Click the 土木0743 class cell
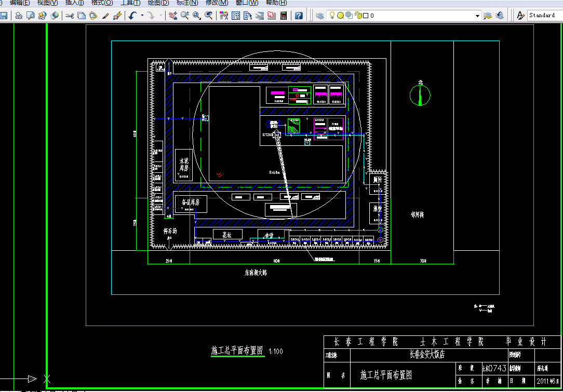Viewport: 563px width, 392px height. 494,368
